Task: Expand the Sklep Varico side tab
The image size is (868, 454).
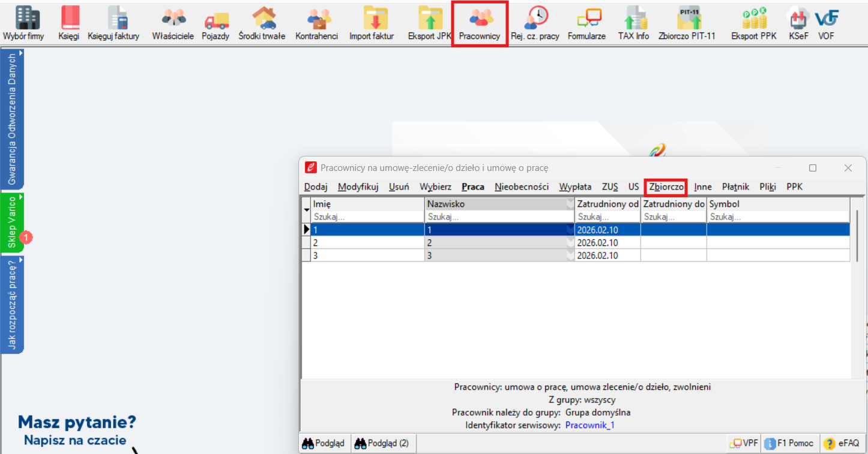Action: 12,223
